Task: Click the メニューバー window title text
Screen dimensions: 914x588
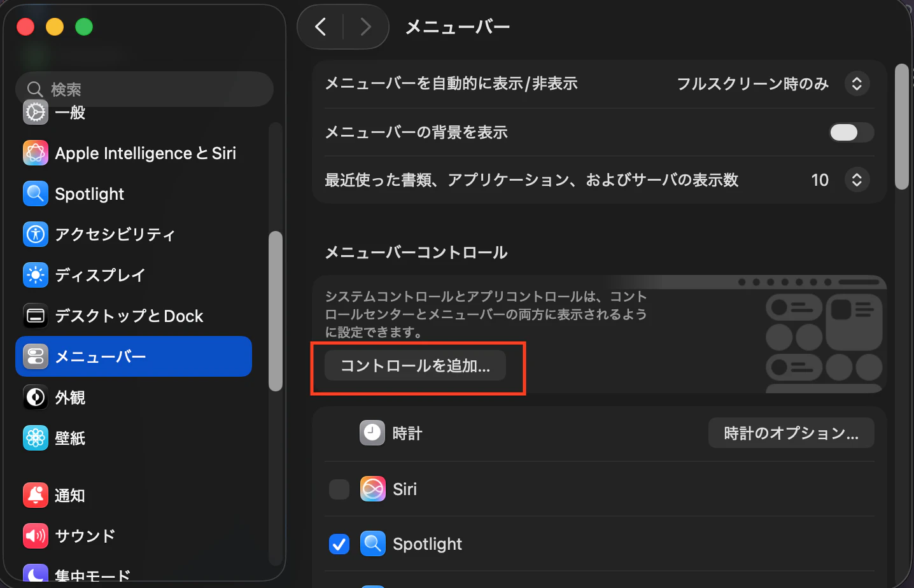Action: [x=458, y=27]
